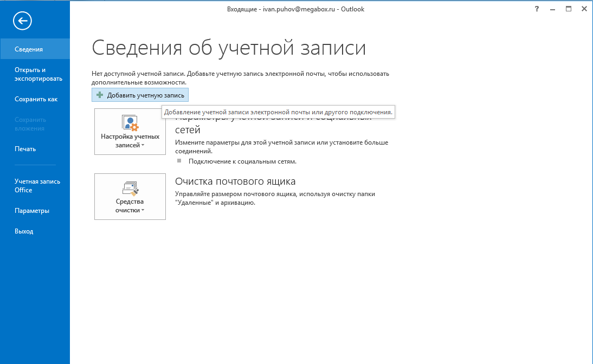Open Параметры from the sidebar
This screenshot has width=593, height=364.
pos(32,211)
